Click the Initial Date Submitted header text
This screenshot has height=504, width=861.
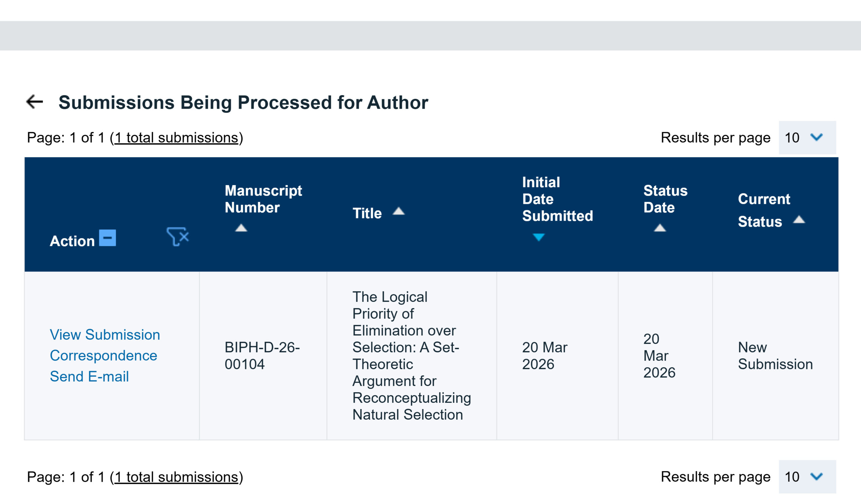point(557,199)
